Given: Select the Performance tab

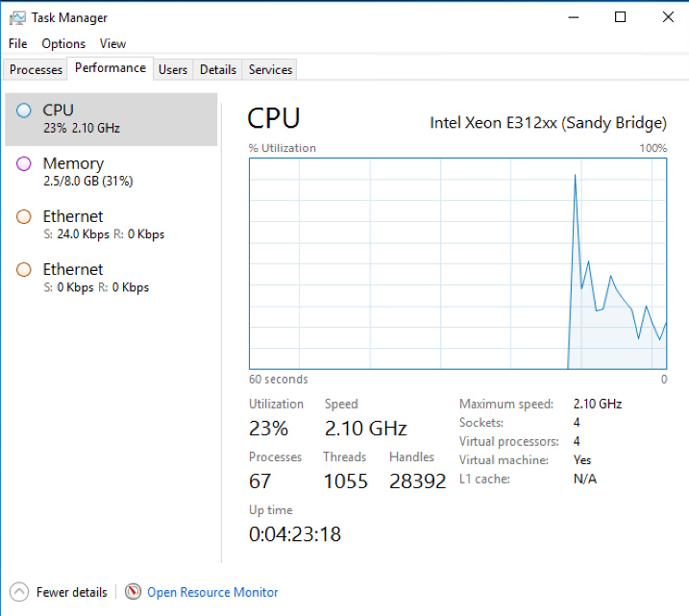Looking at the screenshot, I should (x=111, y=68).
